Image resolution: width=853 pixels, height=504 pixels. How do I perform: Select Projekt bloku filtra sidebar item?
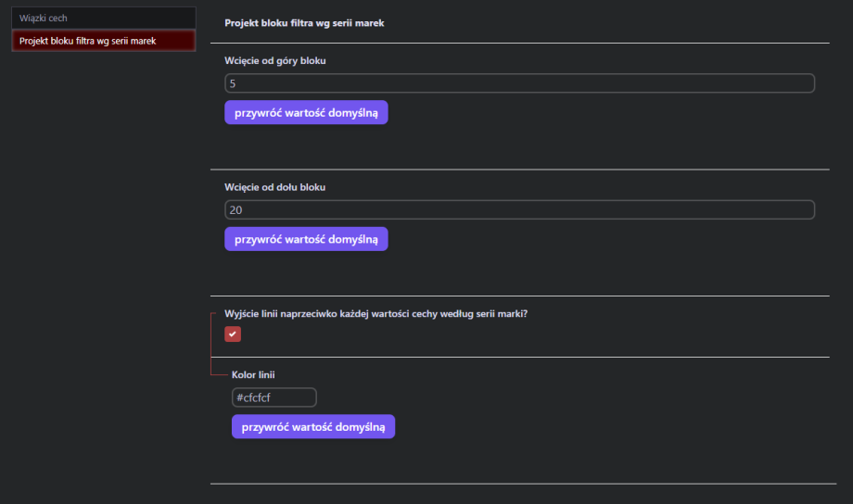point(103,41)
